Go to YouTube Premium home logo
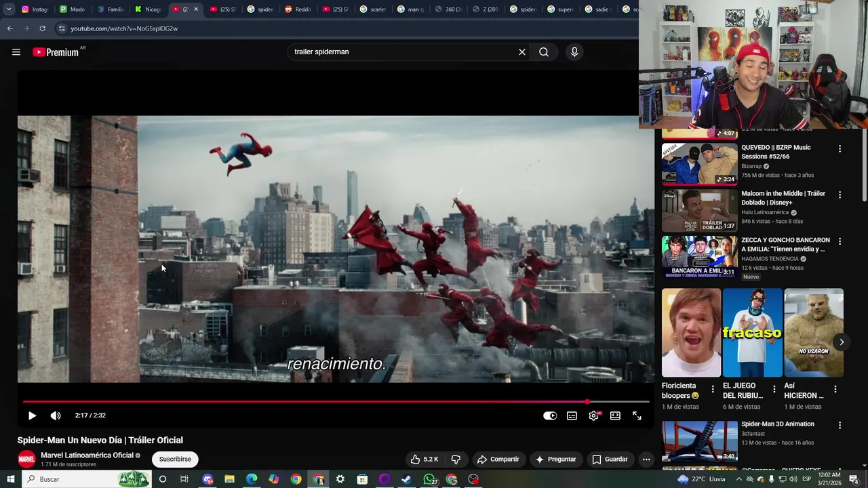 point(56,52)
